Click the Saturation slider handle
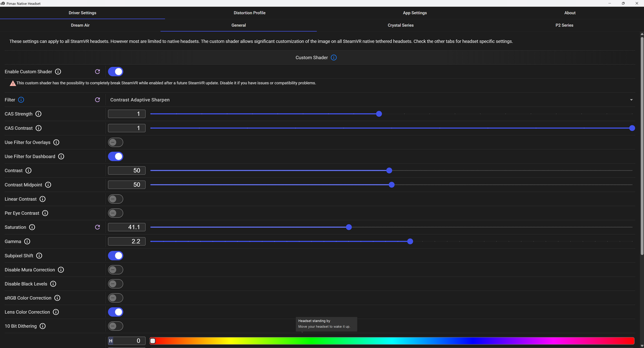 click(x=349, y=227)
